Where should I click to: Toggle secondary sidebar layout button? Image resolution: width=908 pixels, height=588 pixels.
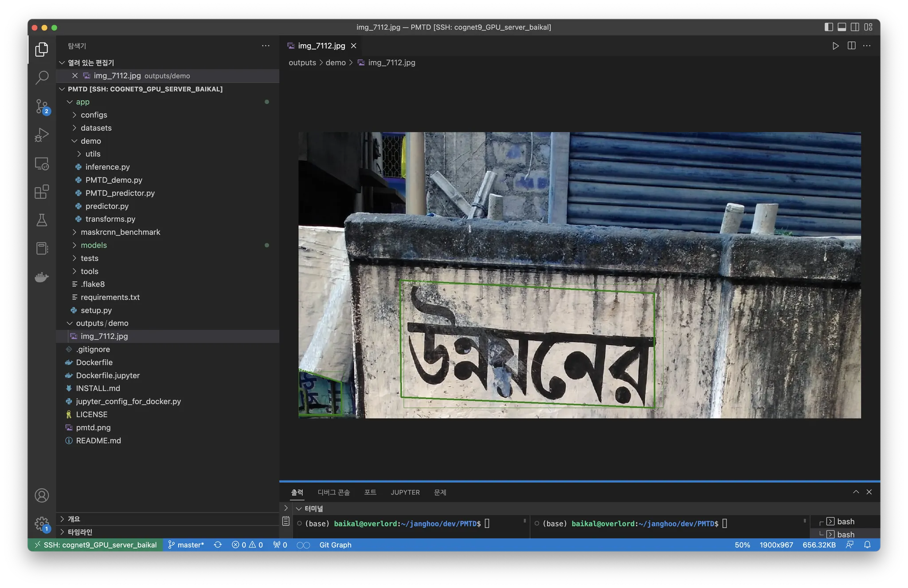[x=855, y=27]
